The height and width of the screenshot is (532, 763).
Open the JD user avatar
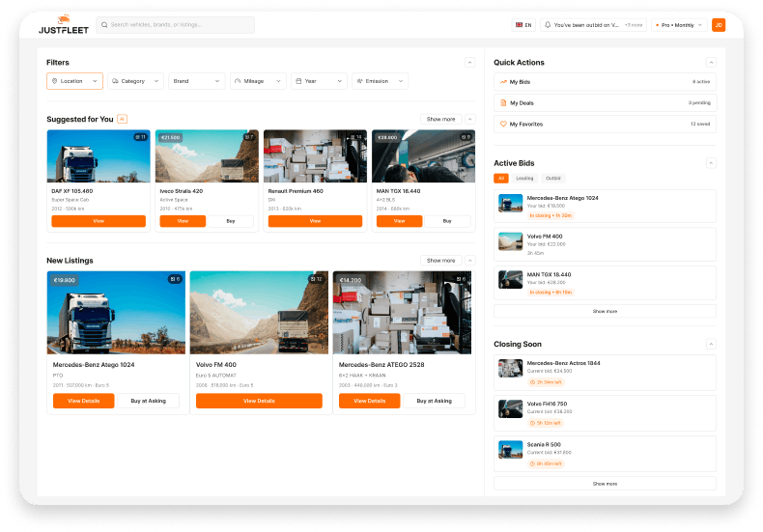(719, 25)
